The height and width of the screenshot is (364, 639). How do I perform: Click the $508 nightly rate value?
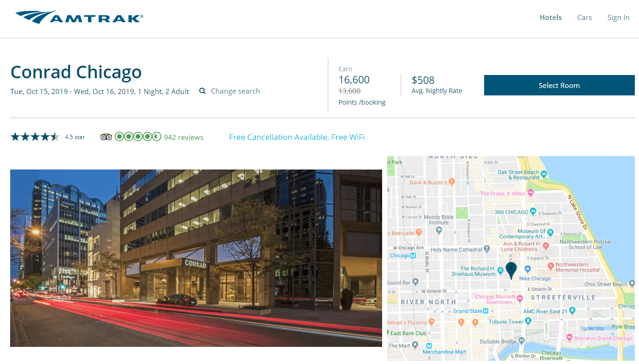coord(423,80)
